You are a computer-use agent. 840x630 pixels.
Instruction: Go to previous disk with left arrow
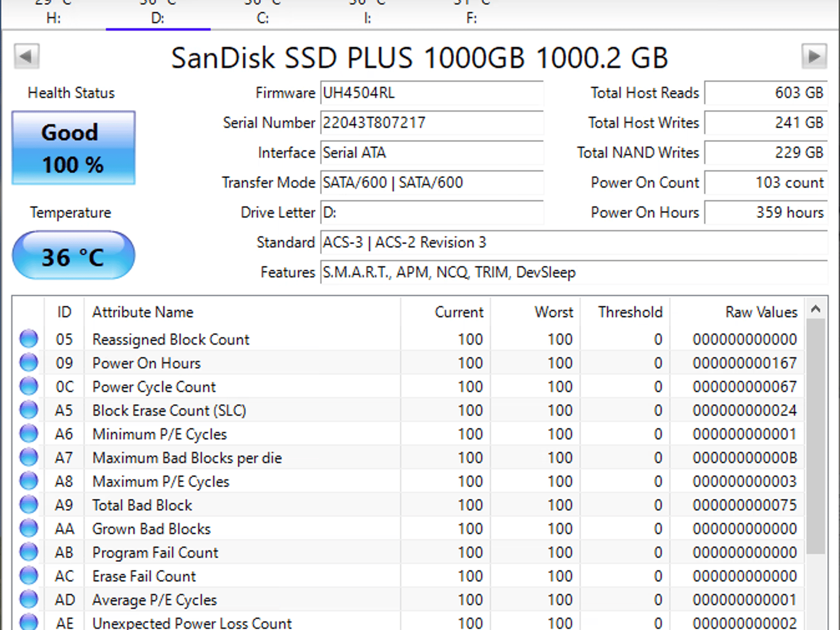27,56
